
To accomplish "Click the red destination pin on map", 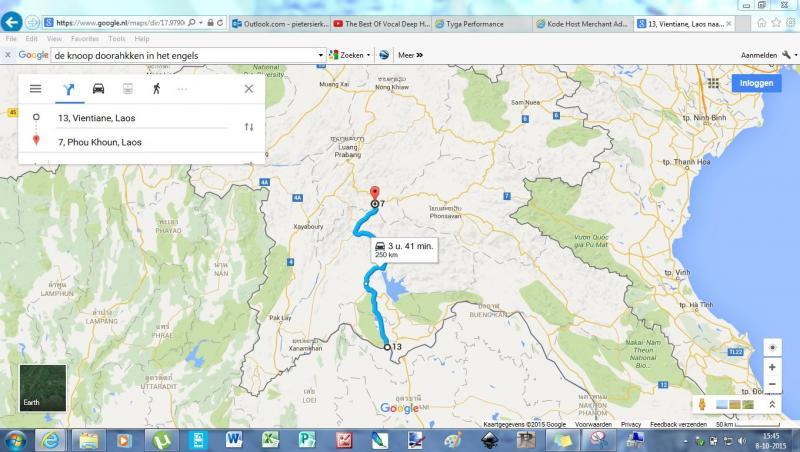I will click(374, 193).
